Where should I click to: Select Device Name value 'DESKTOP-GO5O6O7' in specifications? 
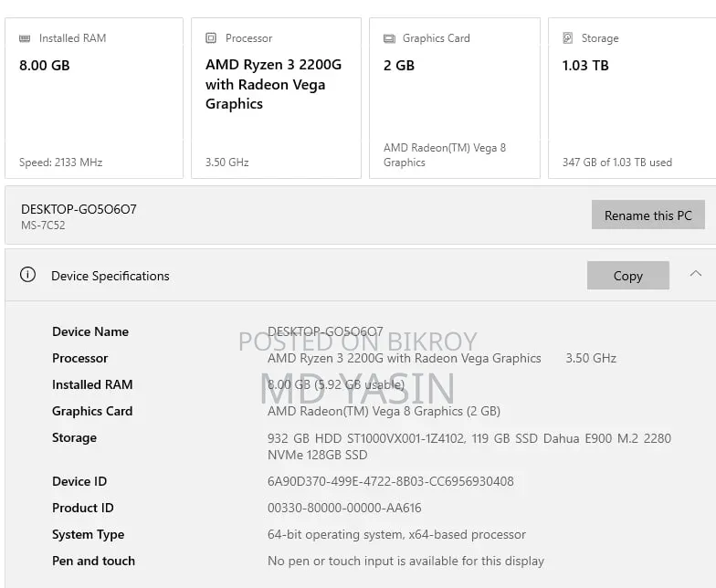click(325, 331)
